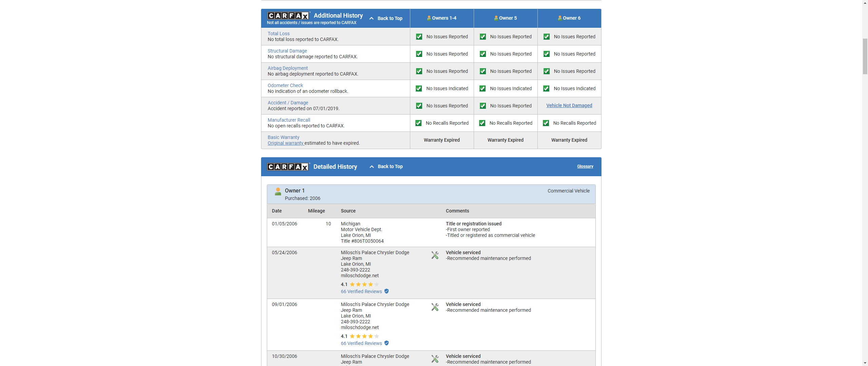
Task: Click Back to Top chevron in Detailed History
Action: pos(372,167)
